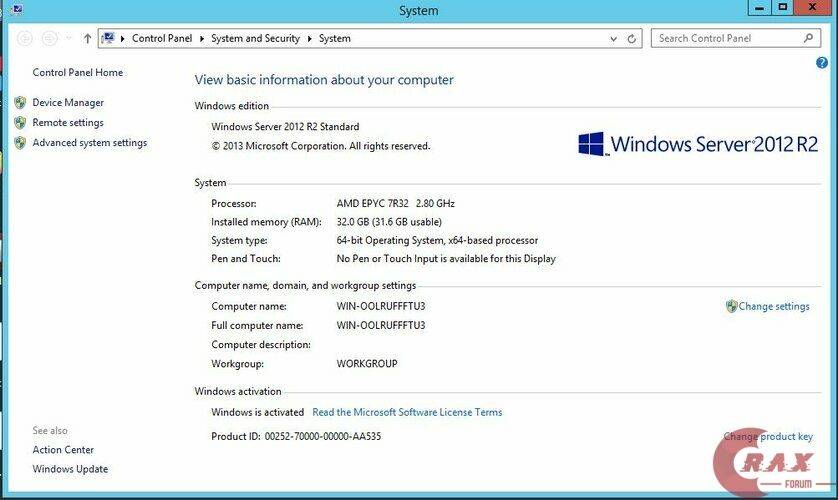Select Computer name value WIN-OOLRUFFFTU3
Screen dimensions: 838x500
click(381, 307)
